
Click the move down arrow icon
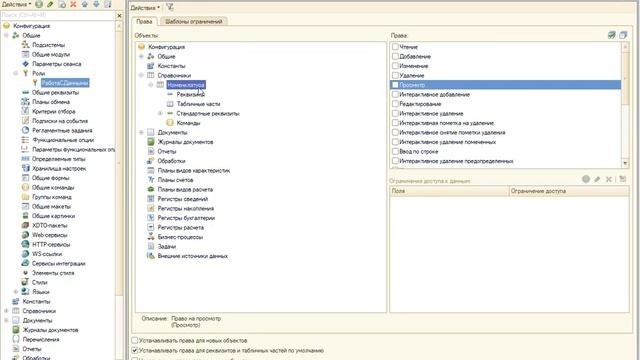click(96, 4)
